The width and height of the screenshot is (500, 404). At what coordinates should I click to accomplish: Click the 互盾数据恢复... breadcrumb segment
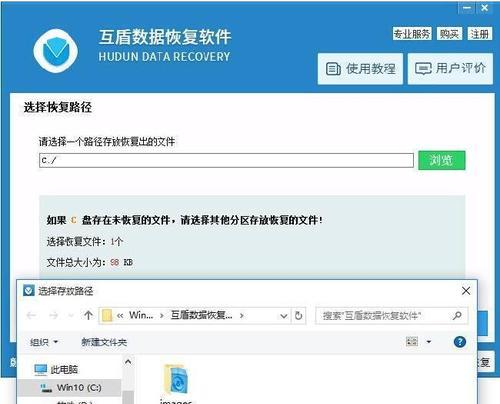[x=201, y=315]
